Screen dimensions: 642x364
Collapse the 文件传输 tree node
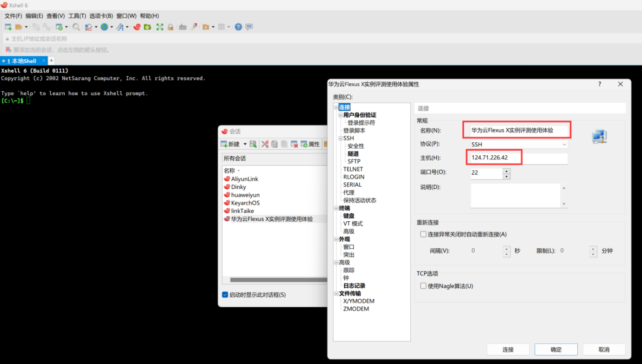coord(336,294)
